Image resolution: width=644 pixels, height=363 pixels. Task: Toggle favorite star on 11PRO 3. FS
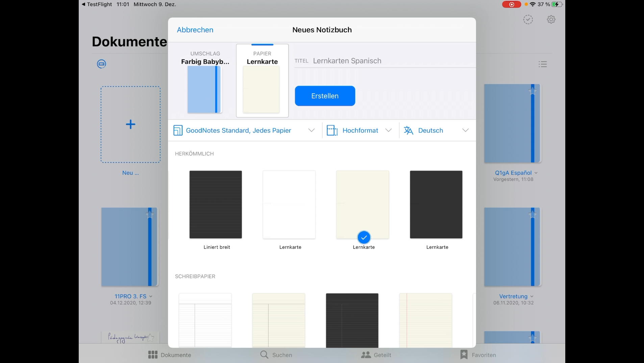(150, 214)
